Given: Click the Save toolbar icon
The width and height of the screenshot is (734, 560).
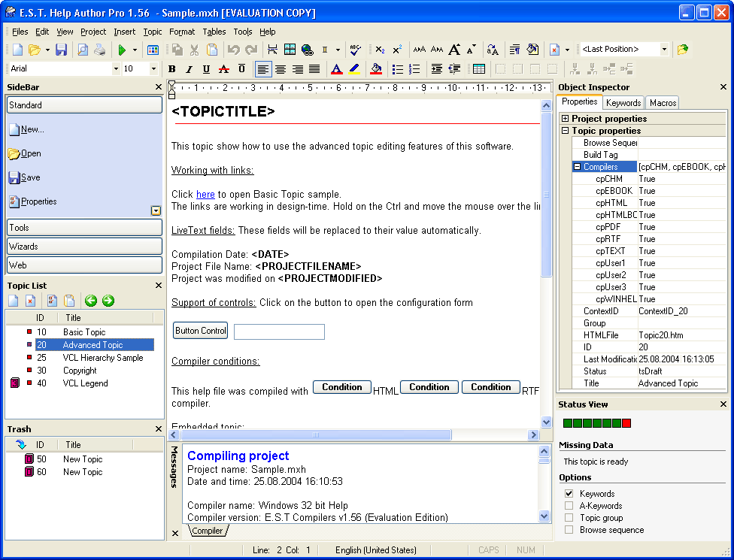Looking at the screenshot, I should pos(61,50).
